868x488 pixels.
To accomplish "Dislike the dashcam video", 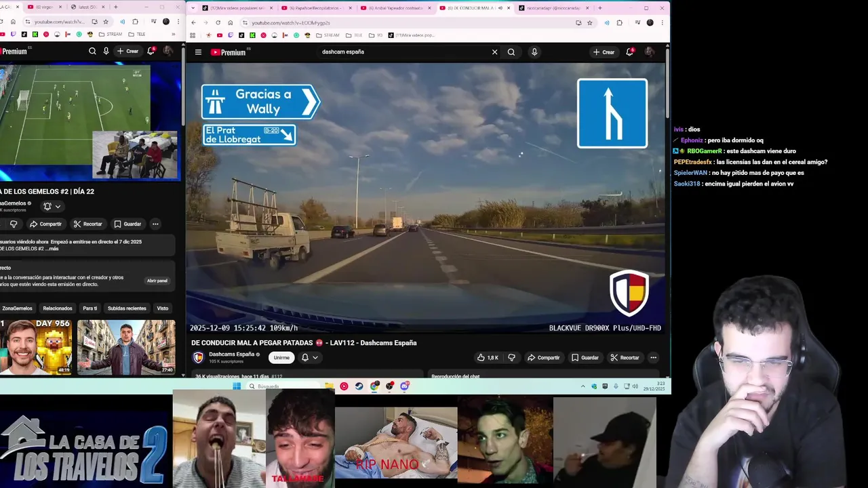I will [511, 357].
